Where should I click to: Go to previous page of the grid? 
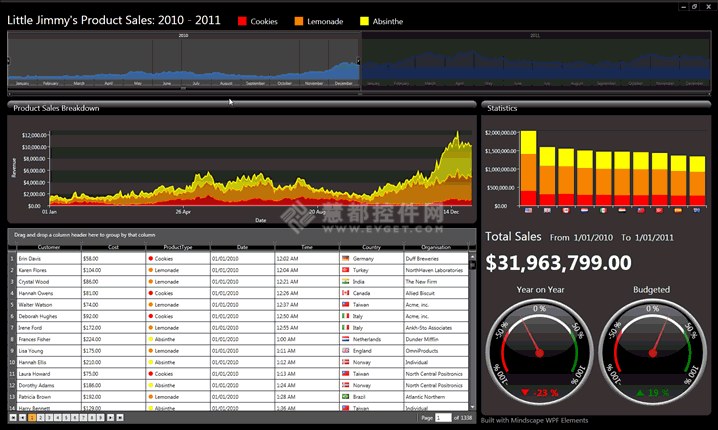(22, 418)
